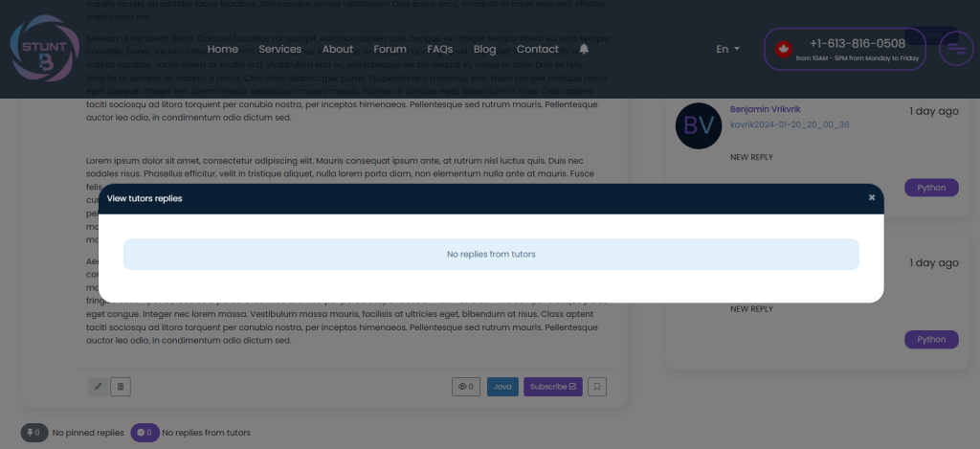The image size is (980, 449).
Task: Open the Services menu item
Action: (280, 49)
